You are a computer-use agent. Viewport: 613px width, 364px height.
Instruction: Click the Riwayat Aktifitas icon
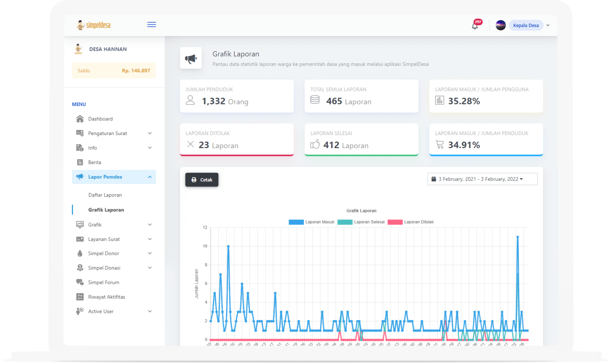80,297
